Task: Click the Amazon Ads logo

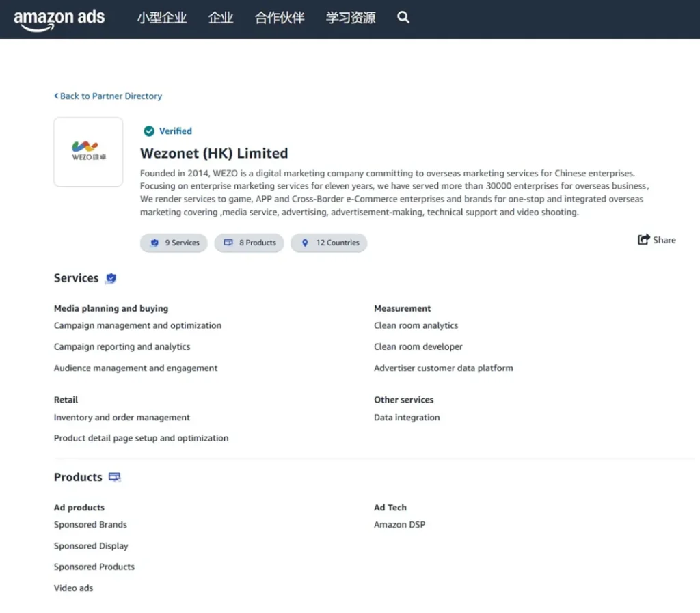Action: click(59, 19)
